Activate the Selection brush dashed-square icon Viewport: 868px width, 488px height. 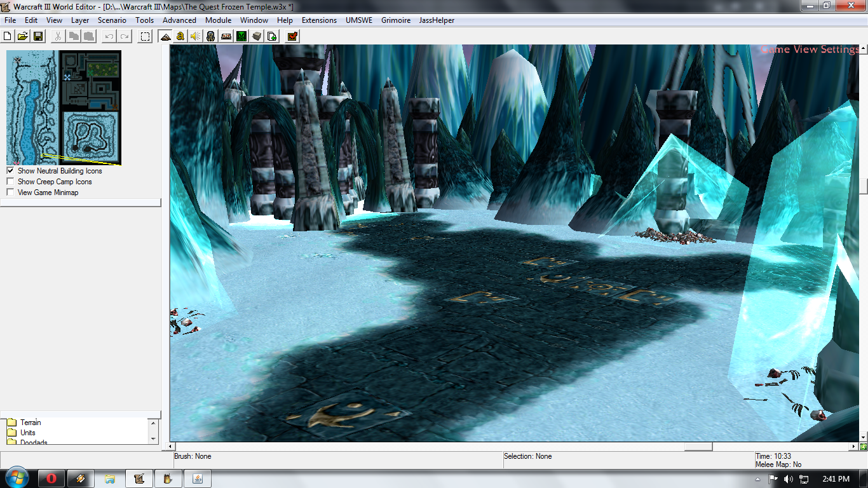[145, 36]
